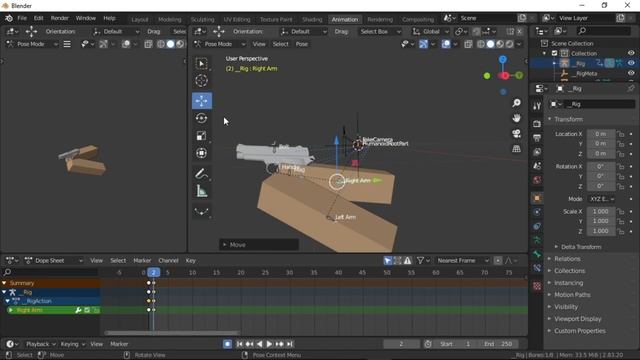Select the Cursor tool in viewport toolbar
640x360 pixels.
point(202,80)
